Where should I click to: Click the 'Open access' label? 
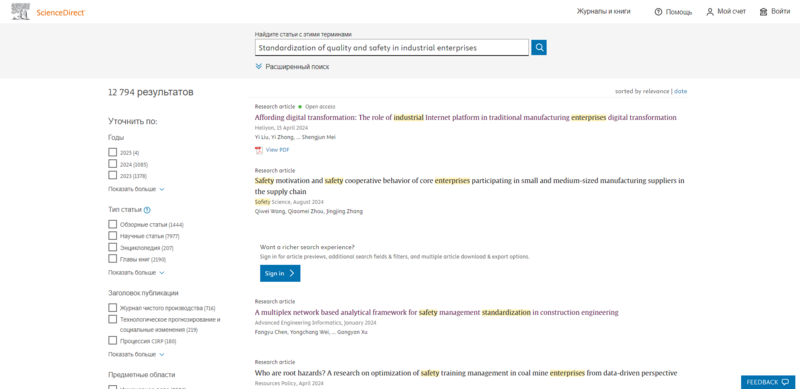click(x=320, y=107)
